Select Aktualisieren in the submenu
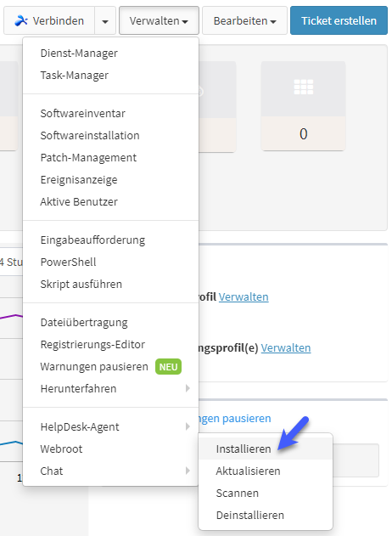 pyautogui.click(x=248, y=471)
